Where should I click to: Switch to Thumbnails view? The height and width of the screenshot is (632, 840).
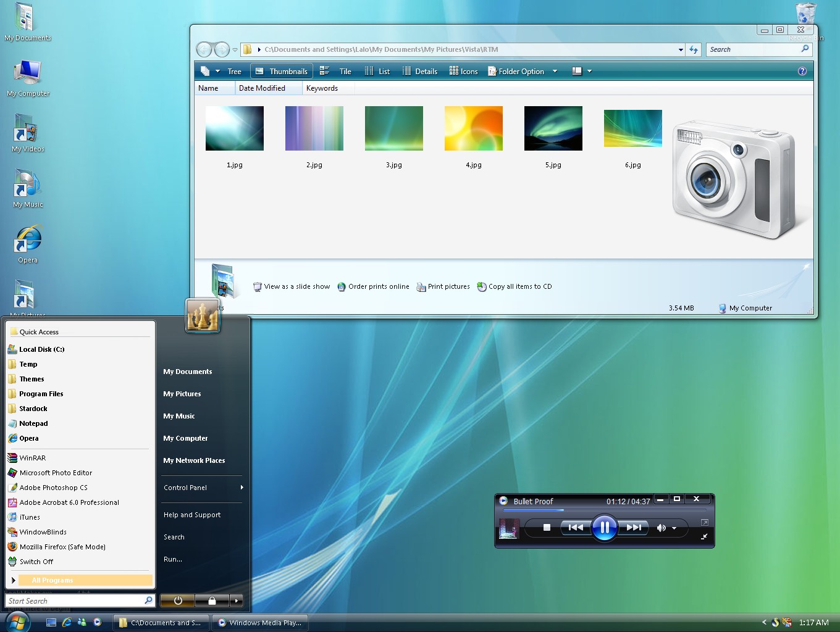coord(281,70)
